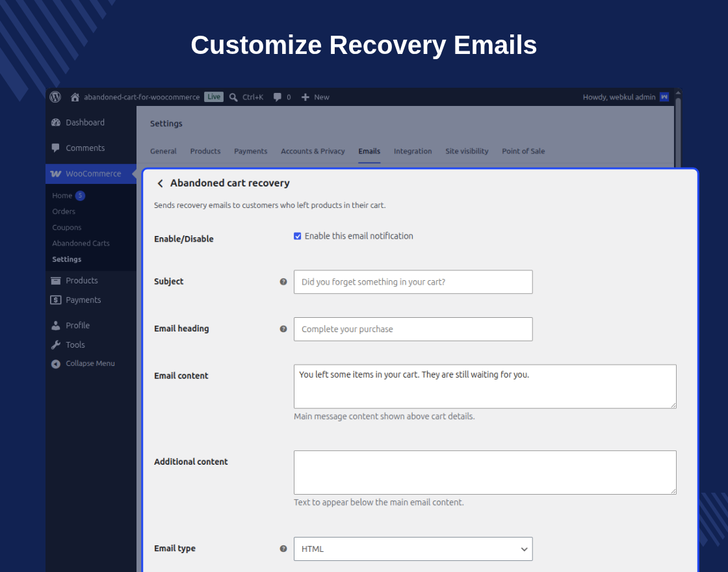Show help tooltip for Subject
The width and height of the screenshot is (728, 572).
click(x=283, y=282)
